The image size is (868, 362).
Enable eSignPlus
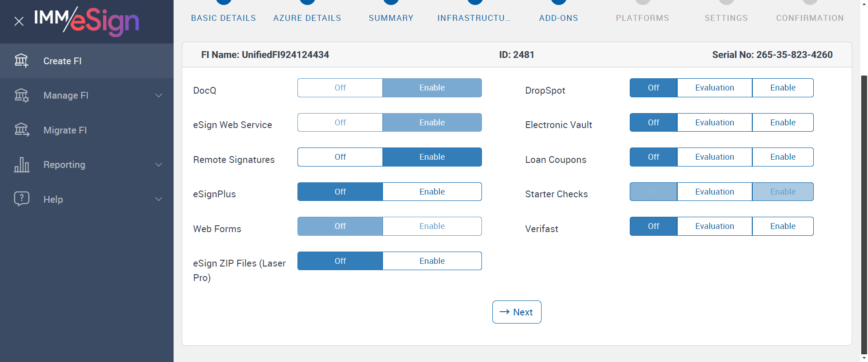pyautogui.click(x=432, y=192)
